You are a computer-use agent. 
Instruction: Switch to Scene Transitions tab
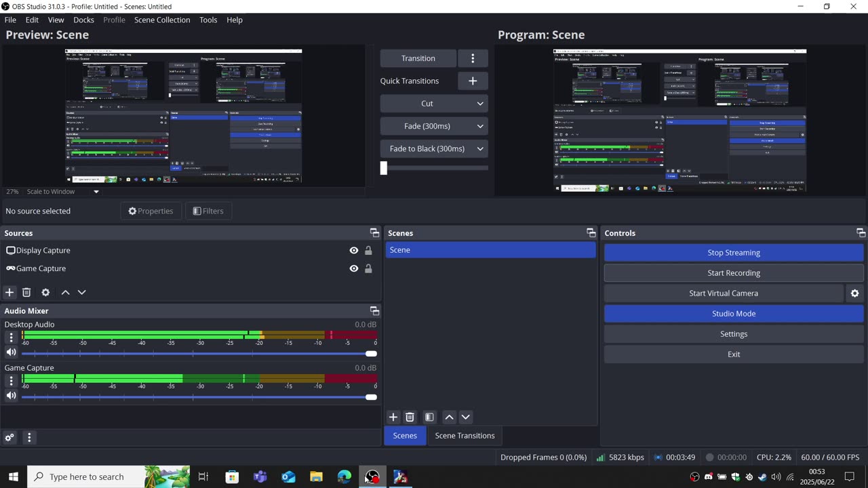pyautogui.click(x=465, y=436)
